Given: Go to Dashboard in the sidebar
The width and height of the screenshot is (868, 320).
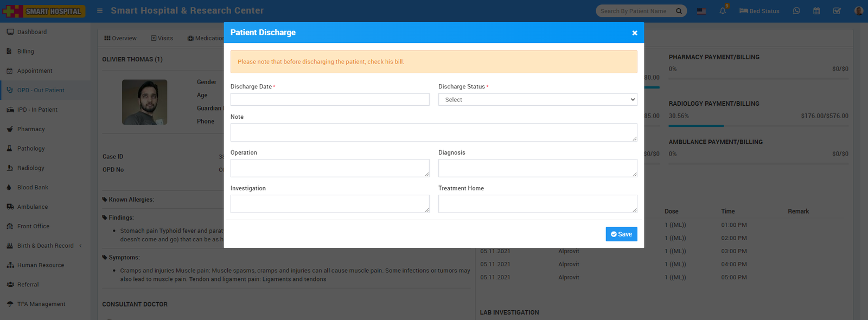Looking at the screenshot, I should 31,32.
